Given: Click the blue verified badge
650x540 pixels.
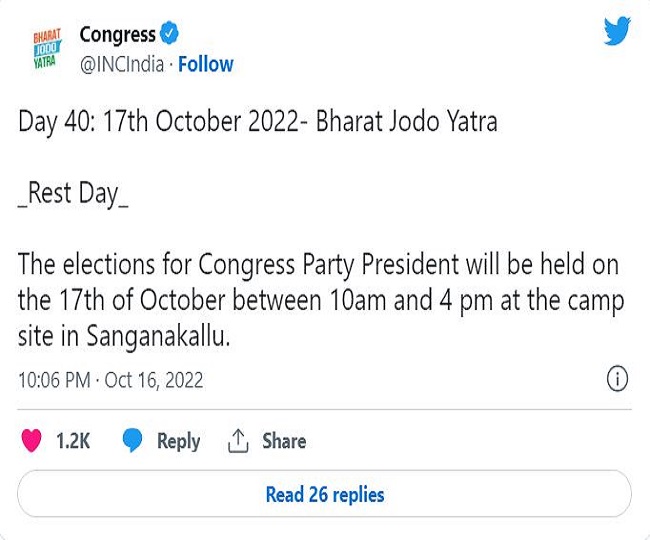Looking at the screenshot, I should (x=169, y=33).
